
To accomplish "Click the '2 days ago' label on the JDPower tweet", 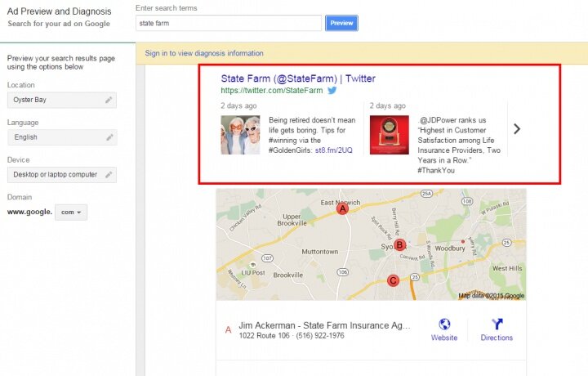I will 388,105.
